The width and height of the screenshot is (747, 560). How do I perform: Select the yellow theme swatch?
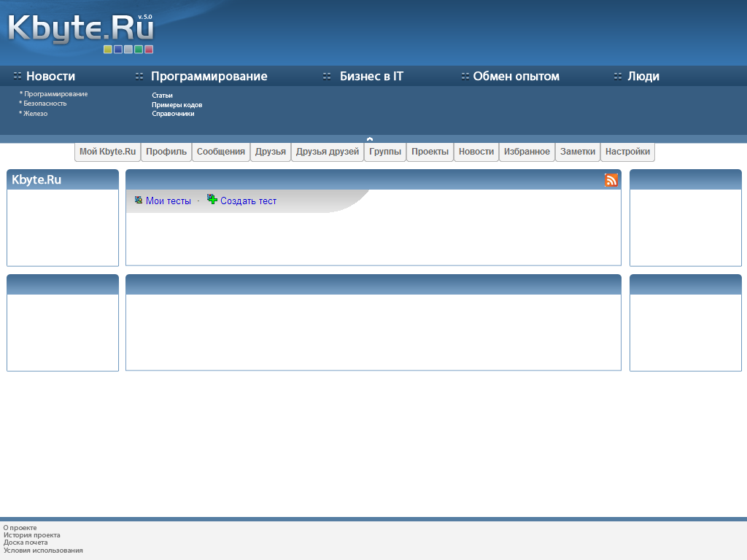click(x=108, y=50)
